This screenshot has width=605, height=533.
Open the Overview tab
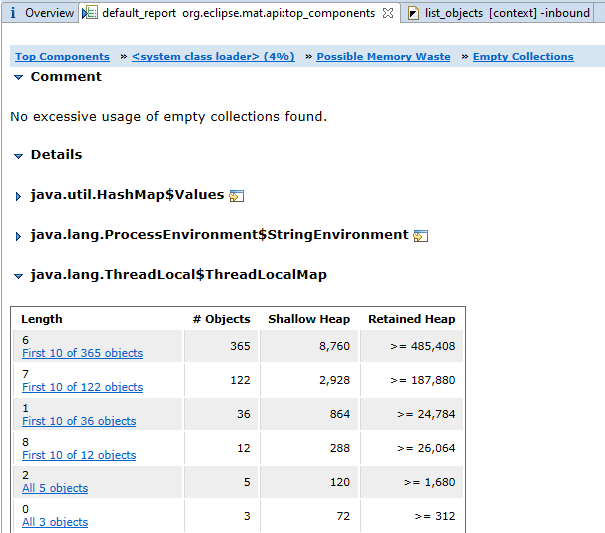41,13
